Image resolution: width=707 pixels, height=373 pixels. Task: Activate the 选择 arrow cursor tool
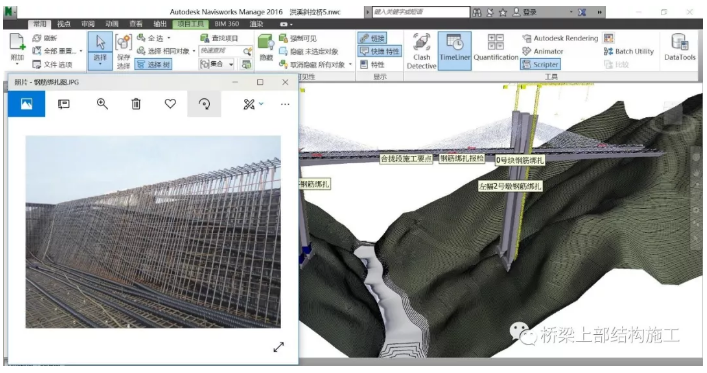(x=100, y=42)
